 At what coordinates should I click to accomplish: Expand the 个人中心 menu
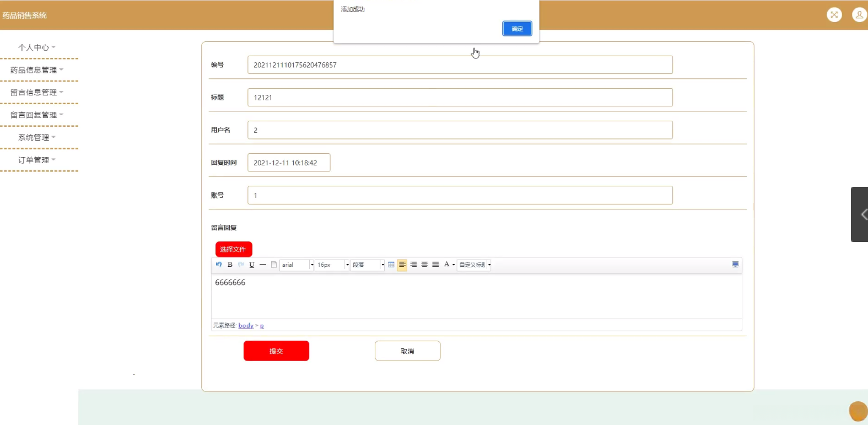pos(37,47)
